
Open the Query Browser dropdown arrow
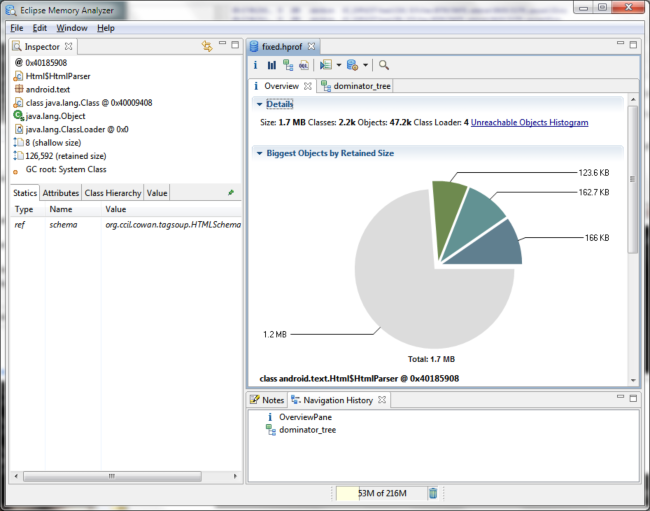(365, 65)
